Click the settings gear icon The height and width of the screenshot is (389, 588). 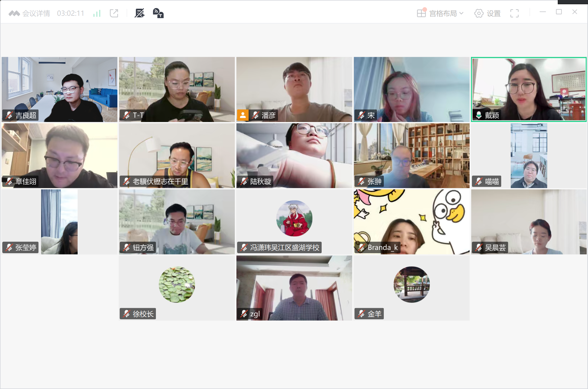479,13
